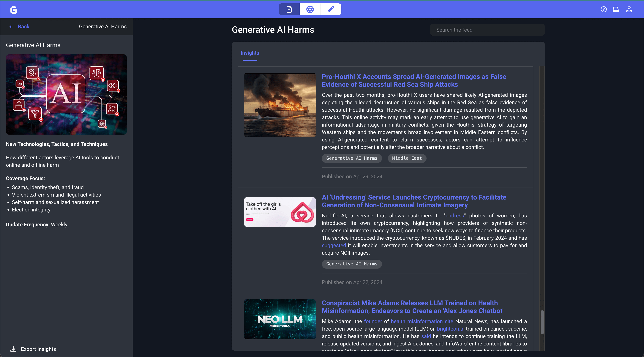The width and height of the screenshot is (644, 357).
Task: Open the Pro-Houthi X Accounts article title
Action: 414,80
